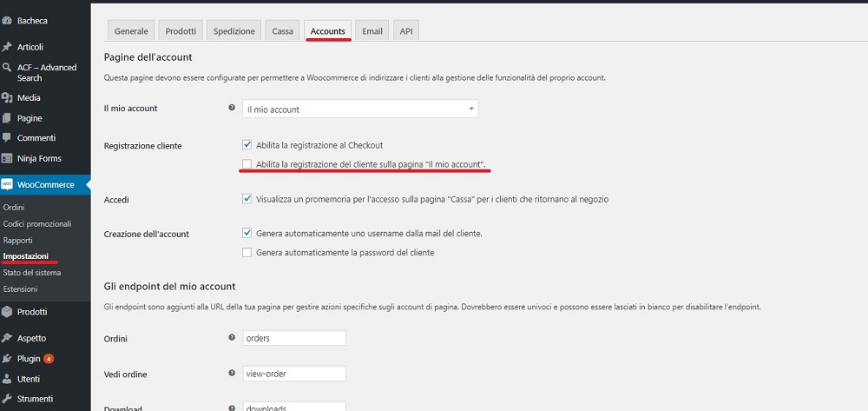
Task: Click the Registrazione cliente label
Action: pyautogui.click(x=143, y=146)
